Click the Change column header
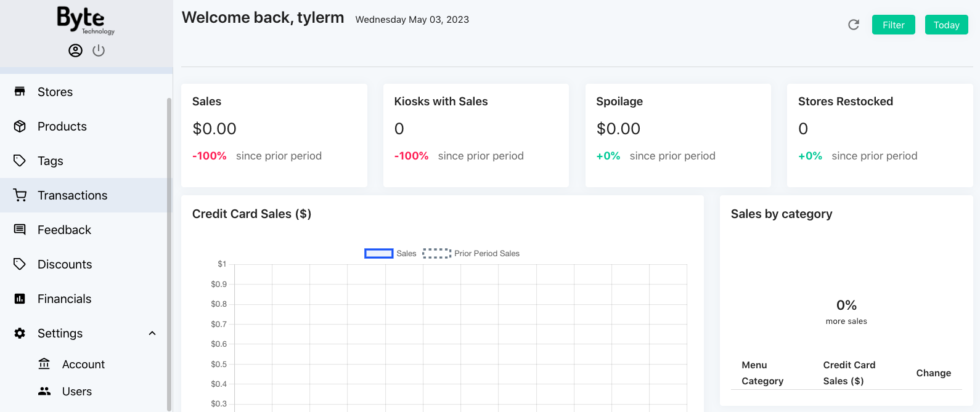The height and width of the screenshot is (412, 980). point(933,373)
